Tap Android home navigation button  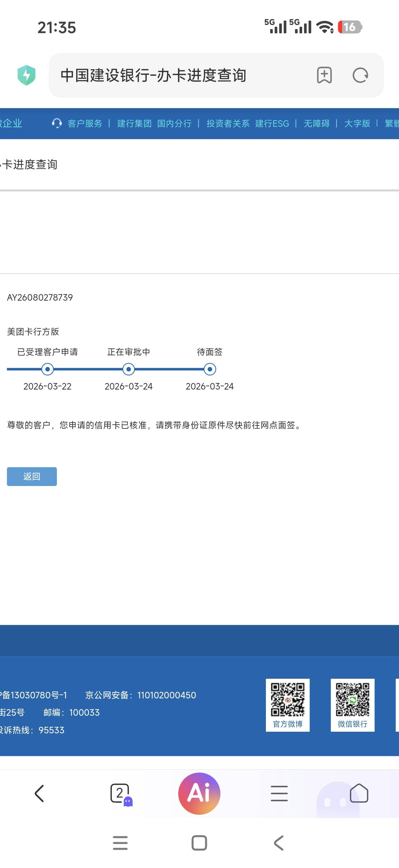tap(199, 843)
